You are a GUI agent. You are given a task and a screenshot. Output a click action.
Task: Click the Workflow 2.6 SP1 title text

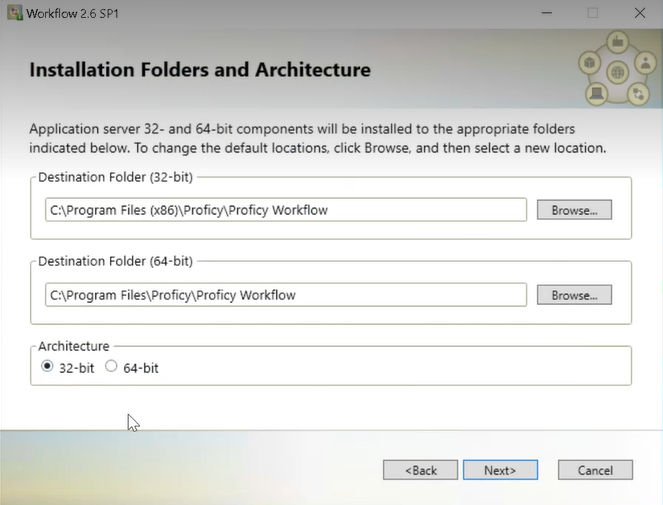point(72,14)
